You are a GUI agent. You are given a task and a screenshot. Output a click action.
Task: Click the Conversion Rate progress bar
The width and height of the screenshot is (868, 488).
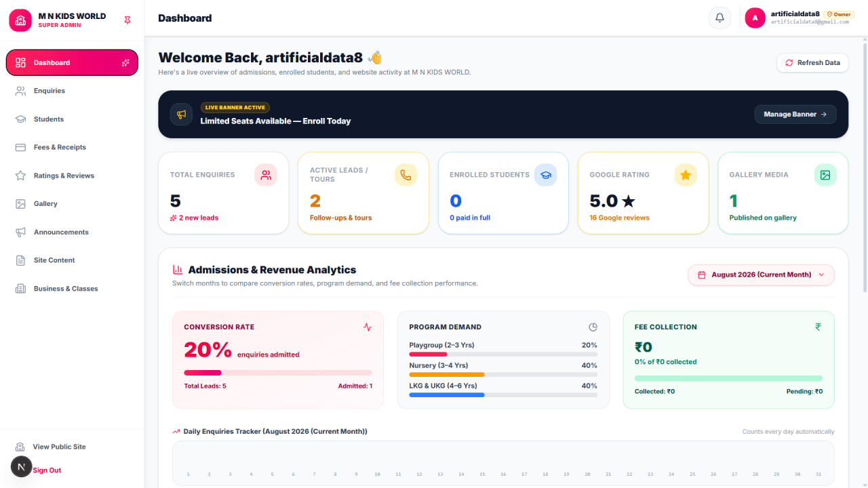coord(278,373)
